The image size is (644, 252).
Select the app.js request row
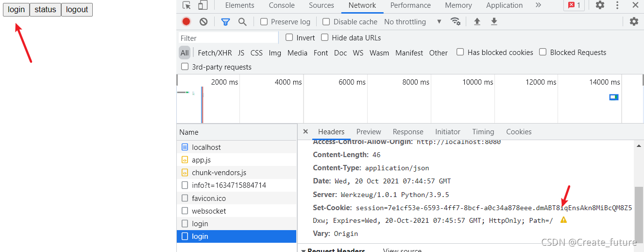pyautogui.click(x=237, y=160)
